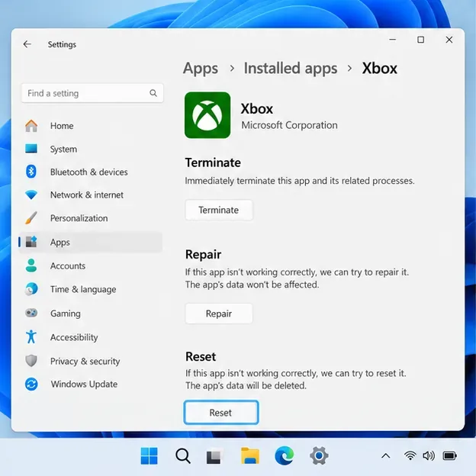Select Bluetooth & devices category
476x476 pixels.
click(x=91, y=172)
